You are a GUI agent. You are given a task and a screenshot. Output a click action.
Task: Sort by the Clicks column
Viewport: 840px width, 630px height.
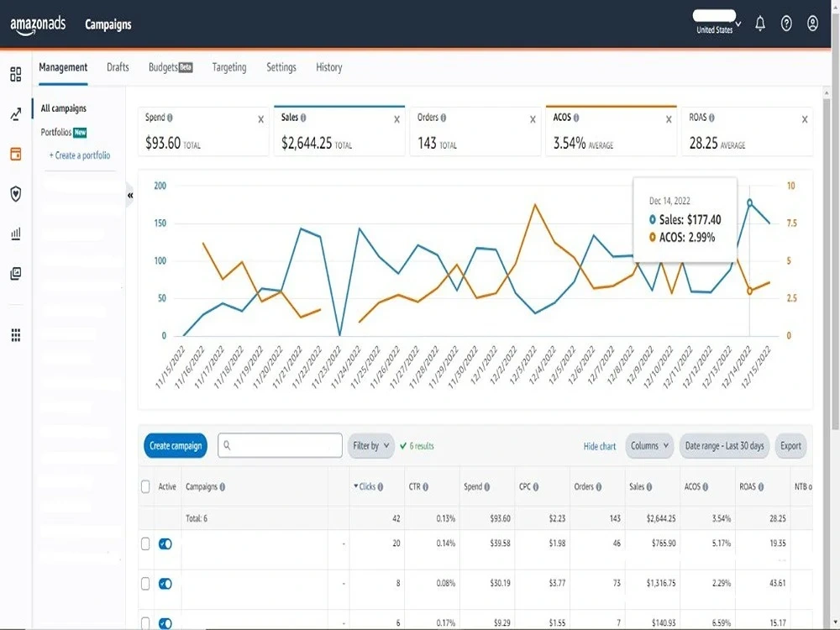tap(368, 486)
